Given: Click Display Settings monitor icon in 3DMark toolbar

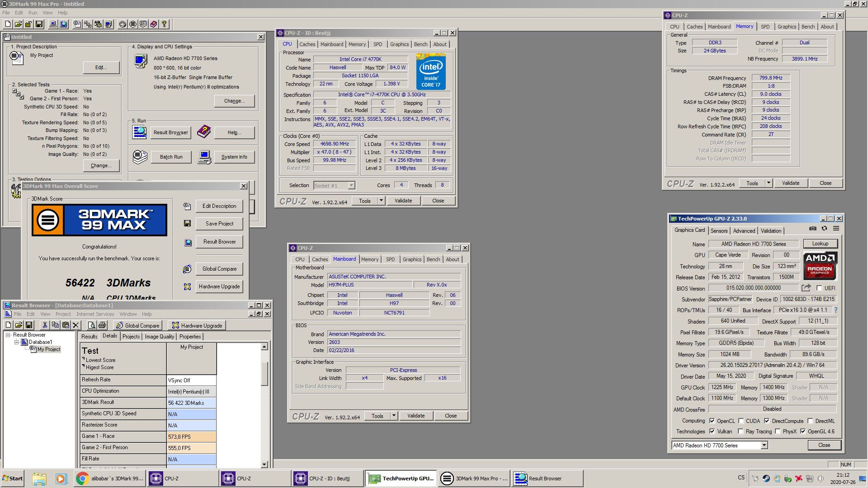Looking at the screenshot, I should 108,24.
